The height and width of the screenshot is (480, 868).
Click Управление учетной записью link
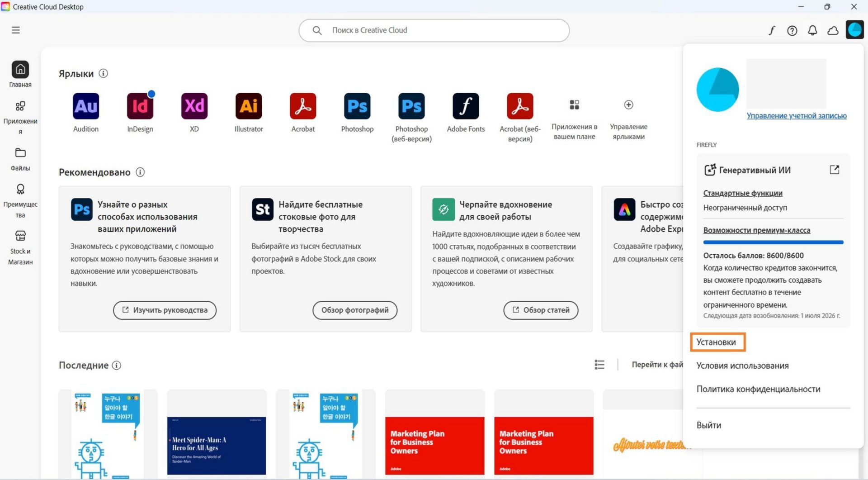coord(797,116)
